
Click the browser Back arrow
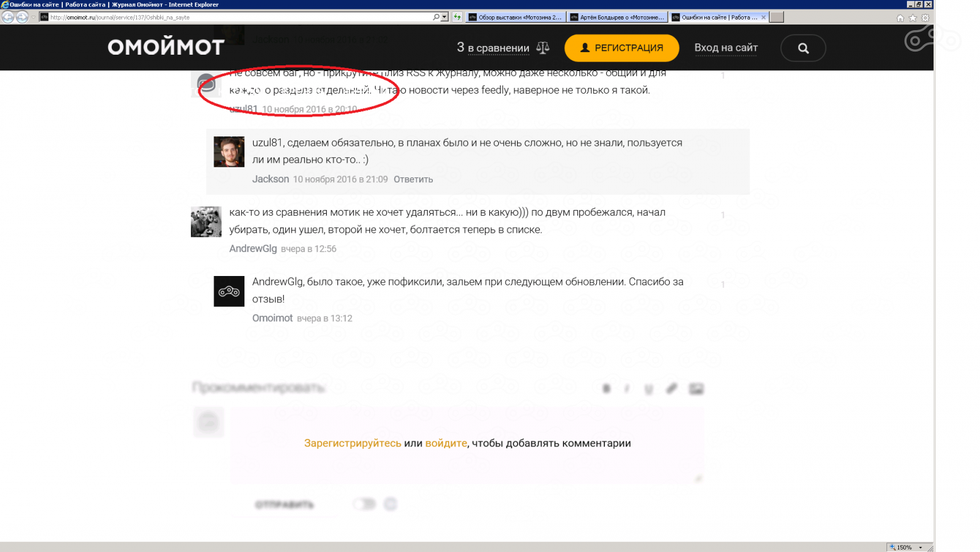(8, 17)
